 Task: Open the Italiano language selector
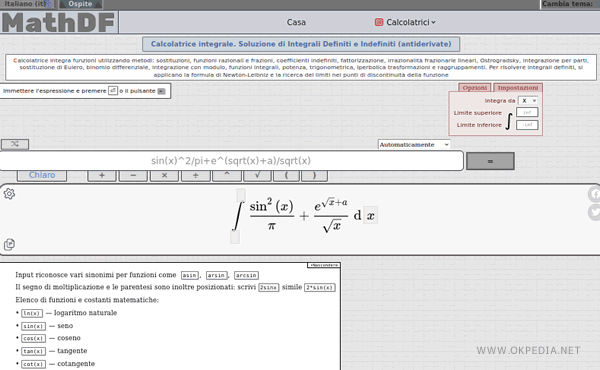tap(28, 4)
